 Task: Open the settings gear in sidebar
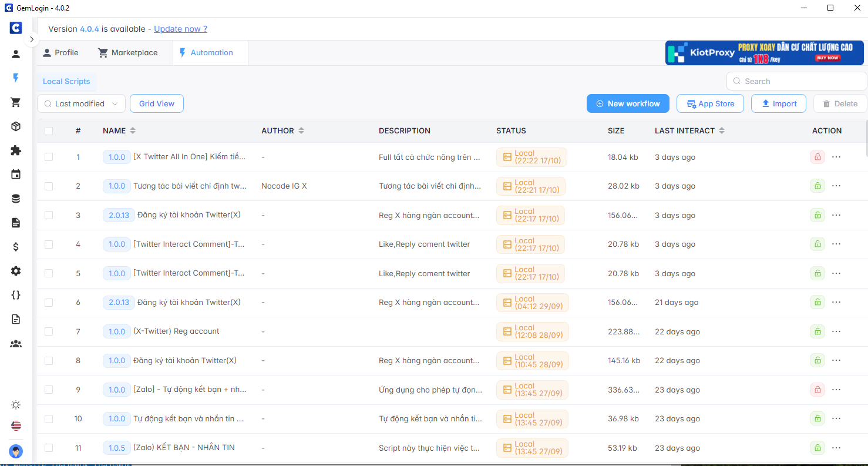pos(16,271)
